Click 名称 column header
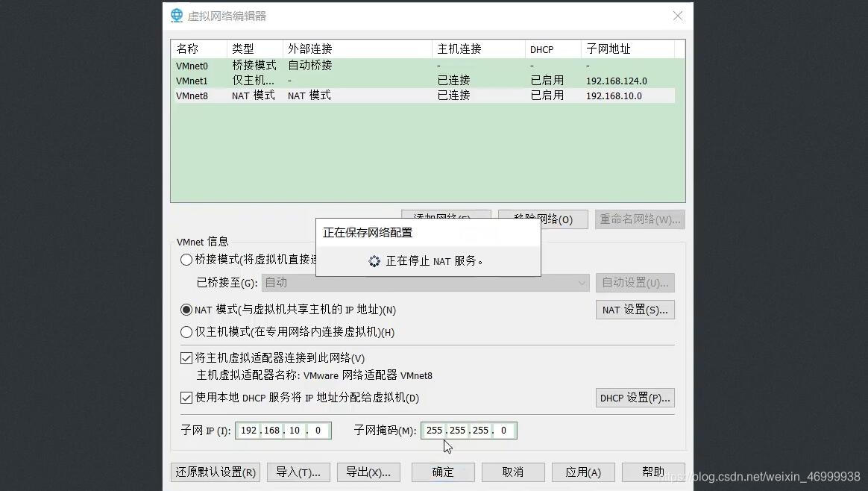 pos(199,49)
